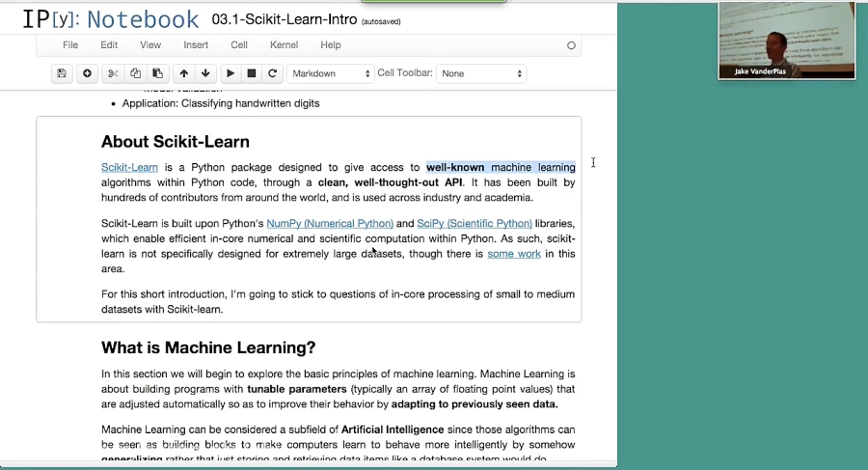Click the What is Machine Learning? heading
This screenshot has width=868, height=470.
(x=208, y=347)
